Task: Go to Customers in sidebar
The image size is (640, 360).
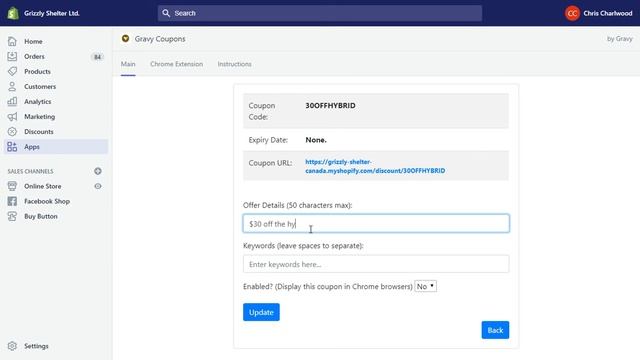Action: (40, 87)
